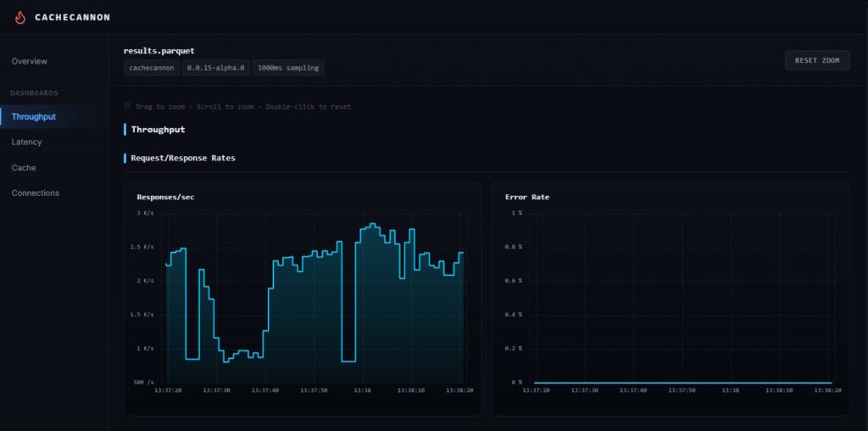Click inside the Error Rate chart plot
This screenshot has height=431, width=868.
click(682, 298)
